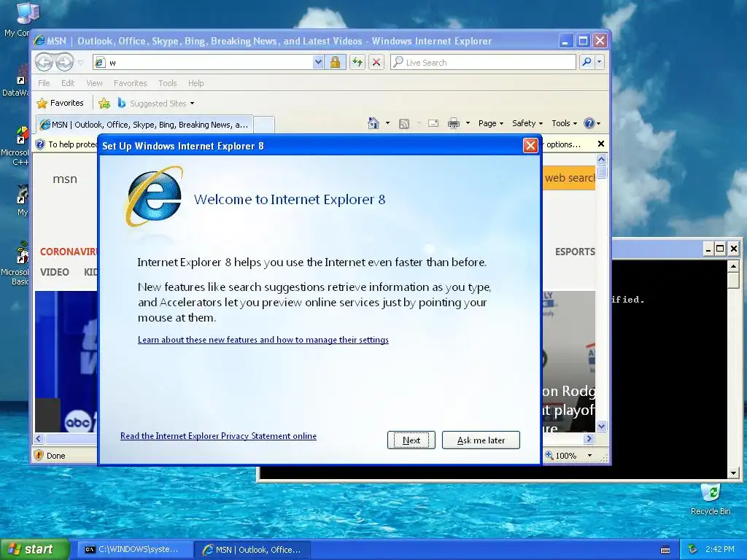Click IE horizontal scrollbar left arrow
Viewport: 747px width, 560px height.
pyautogui.click(x=39, y=438)
